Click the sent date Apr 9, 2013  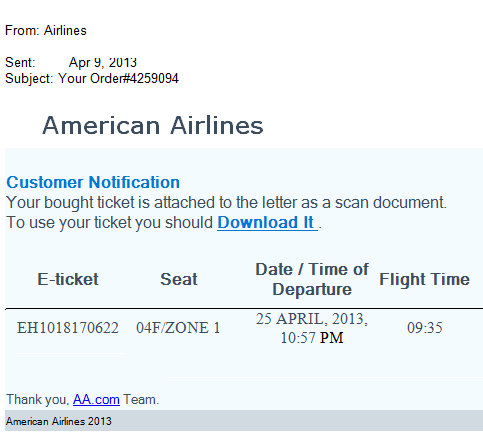pyautogui.click(x=103, y=62)
